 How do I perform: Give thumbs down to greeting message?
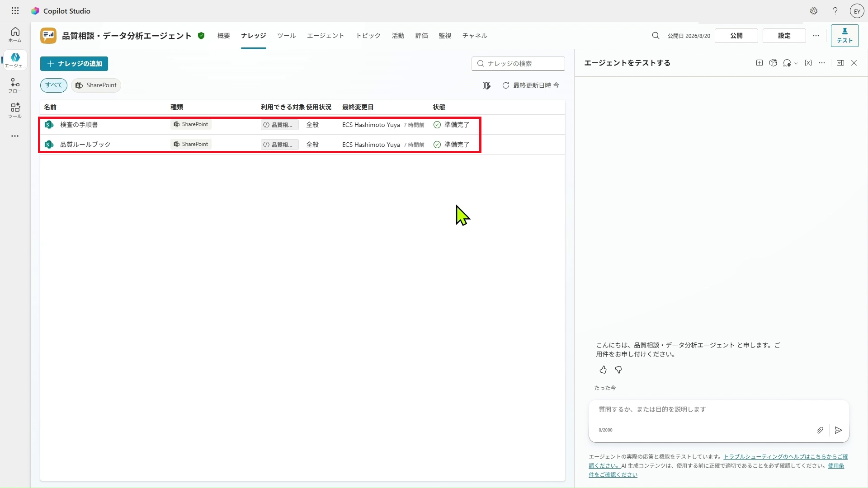(618, 370)
